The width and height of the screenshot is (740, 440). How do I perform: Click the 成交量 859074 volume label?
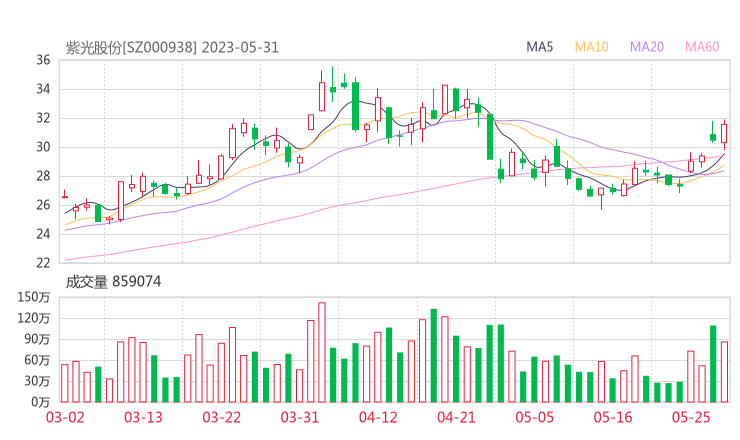pyautogui.click(x=113, y=282)
